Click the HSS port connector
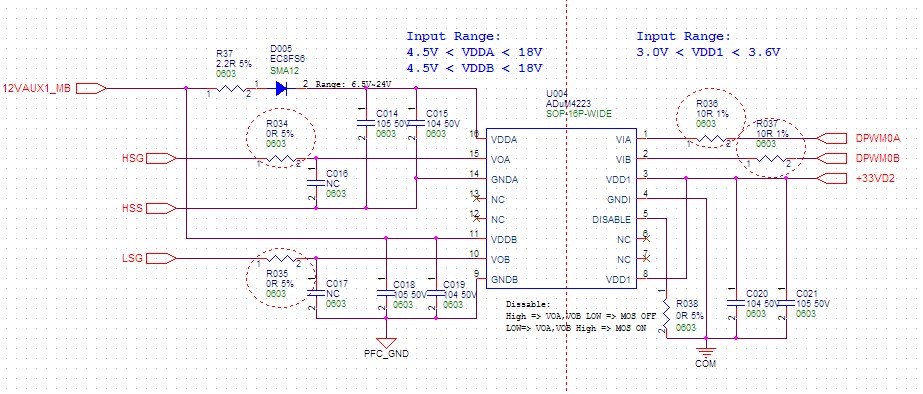This screenshot has height=394, width=923. (x=161, y=208)
